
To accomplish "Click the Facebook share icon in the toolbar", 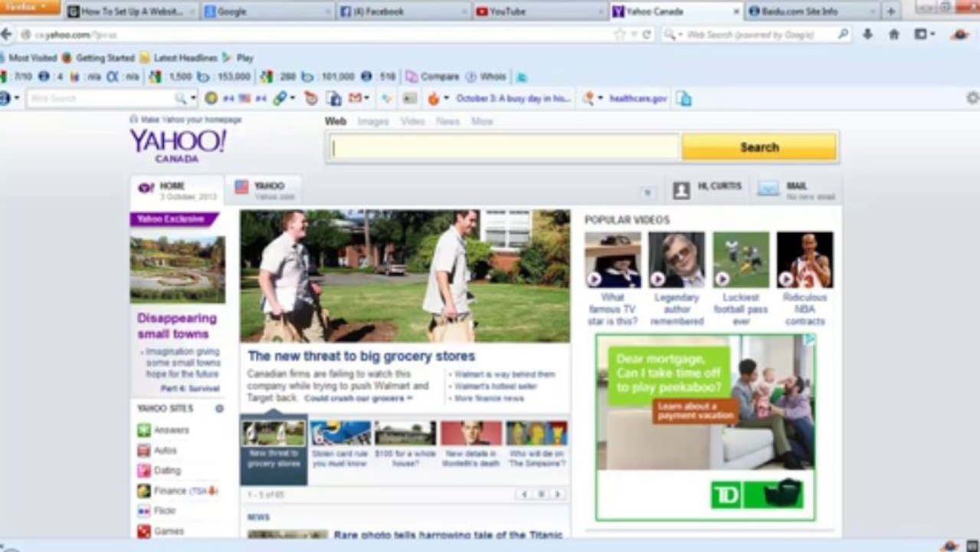I will coord(333,98).
